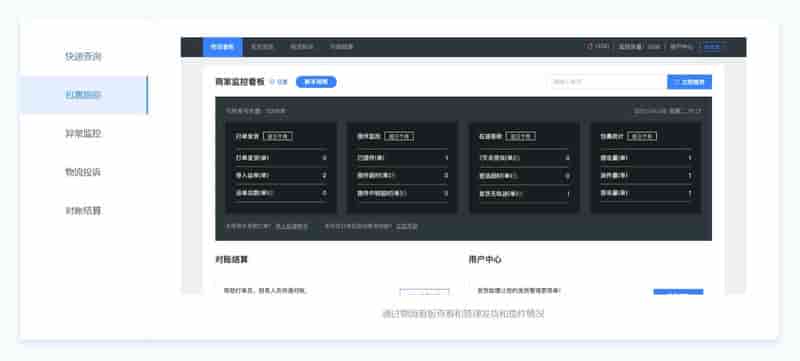Click the small settings icon beside 商家监控看板 title
The height and width of the screenshot is (361, 800).
pyautogui.click(x=272, y=82)
